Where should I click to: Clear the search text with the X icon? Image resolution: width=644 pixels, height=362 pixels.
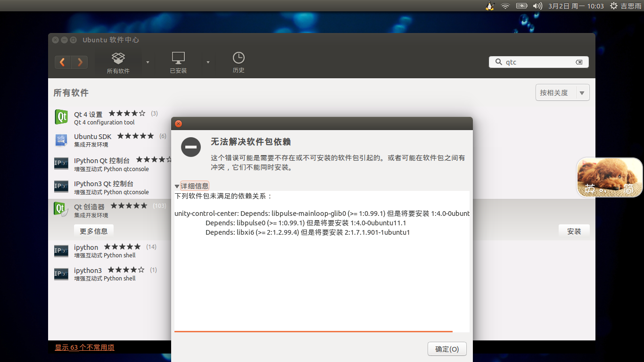coord(579,62)
